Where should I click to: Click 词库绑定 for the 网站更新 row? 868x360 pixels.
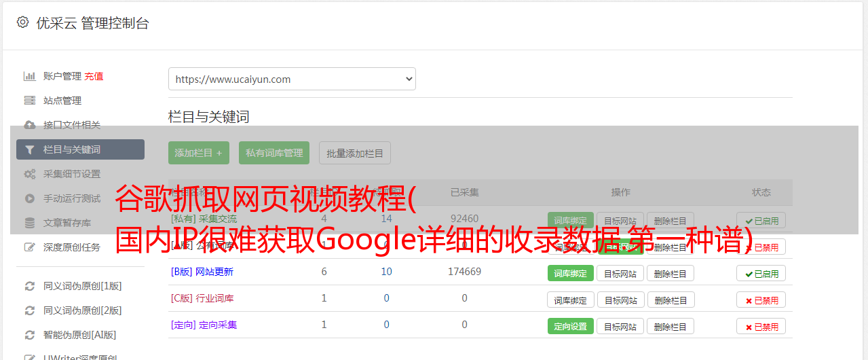(x=570, y=273)
